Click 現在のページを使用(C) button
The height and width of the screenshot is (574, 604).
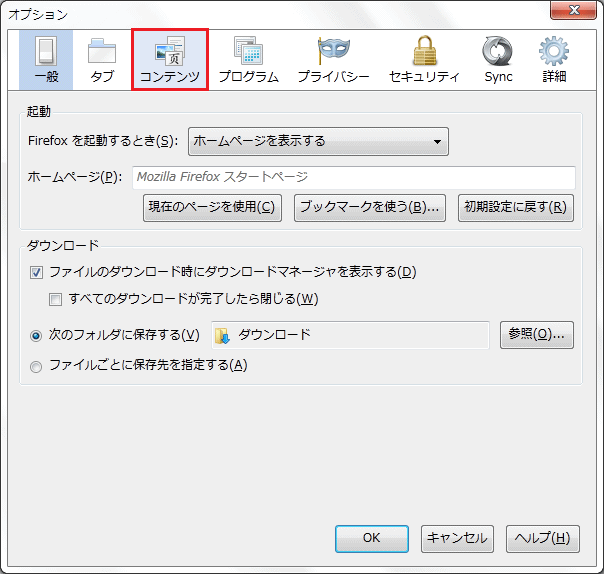coord(212,208)
